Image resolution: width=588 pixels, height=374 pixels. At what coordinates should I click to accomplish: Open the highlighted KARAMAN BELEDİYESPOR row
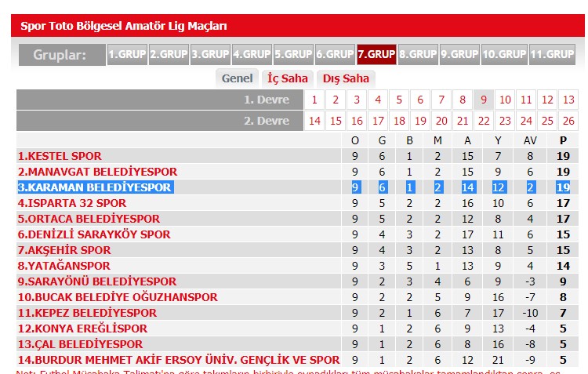click(95, 187)
